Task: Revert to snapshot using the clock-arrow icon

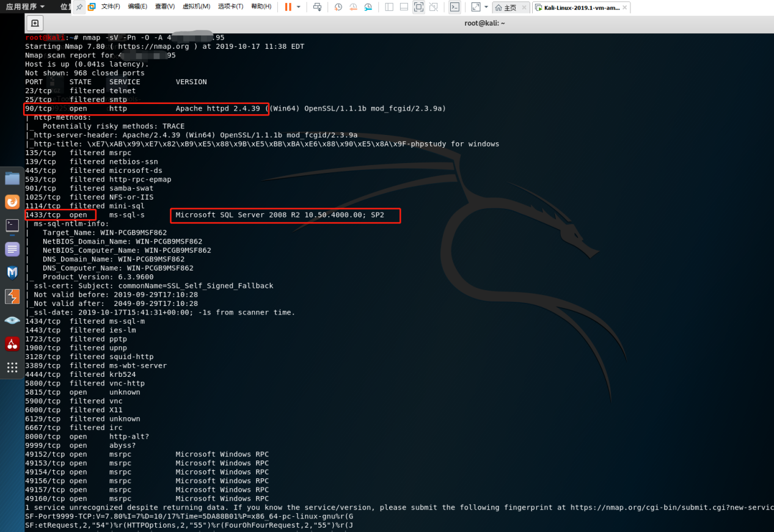Action: [353, 7]
